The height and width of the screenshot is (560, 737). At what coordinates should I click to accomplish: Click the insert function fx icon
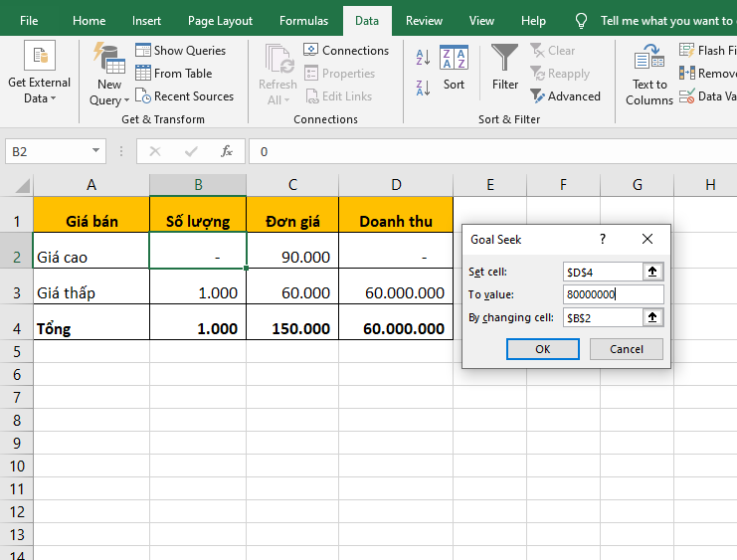pos(227,151)
